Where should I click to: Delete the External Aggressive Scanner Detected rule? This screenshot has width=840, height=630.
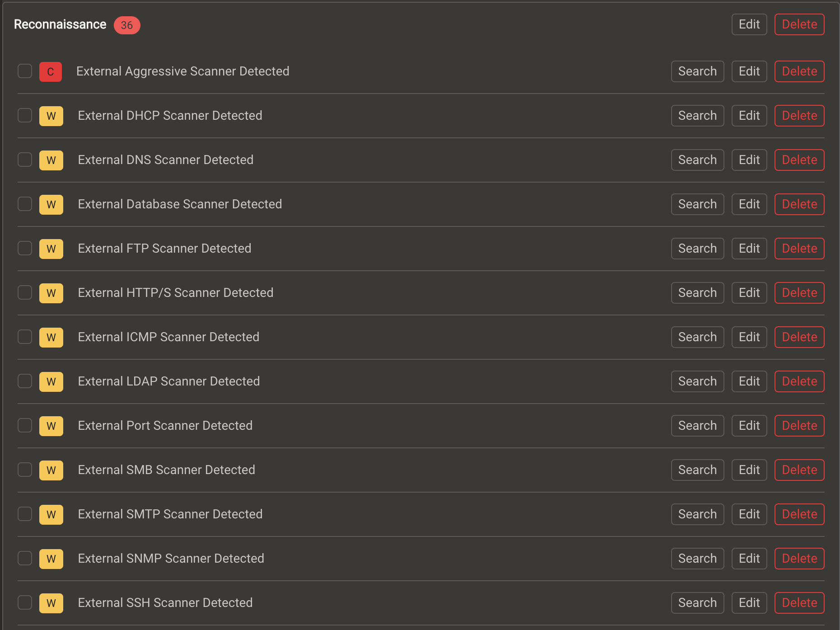coord(799,71)
